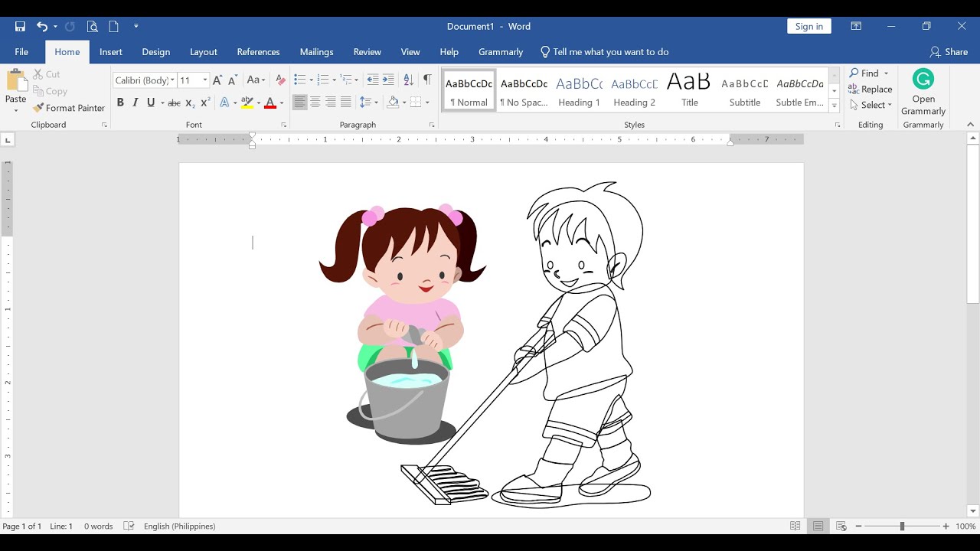Click Tell me what you want to do
Screen dimensions: 980x551
pyautogui.click(x=604, y=52)
